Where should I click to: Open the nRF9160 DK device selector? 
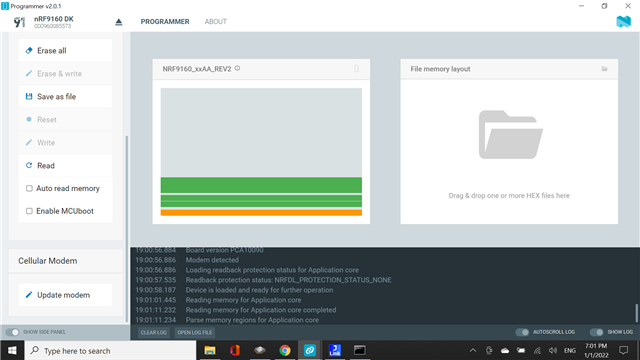(x=53, y=22)
